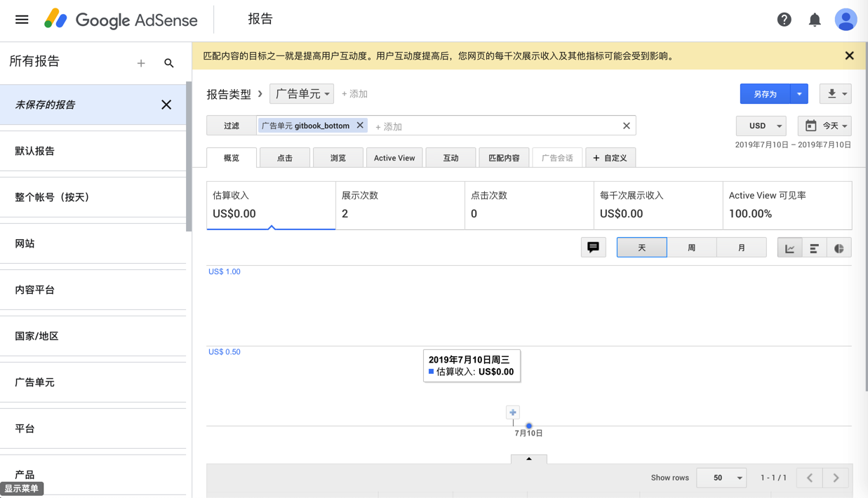This screenshot has height=498, width=868.
Task: Open the chart annotations comment icon
Action: coord(593,248)
